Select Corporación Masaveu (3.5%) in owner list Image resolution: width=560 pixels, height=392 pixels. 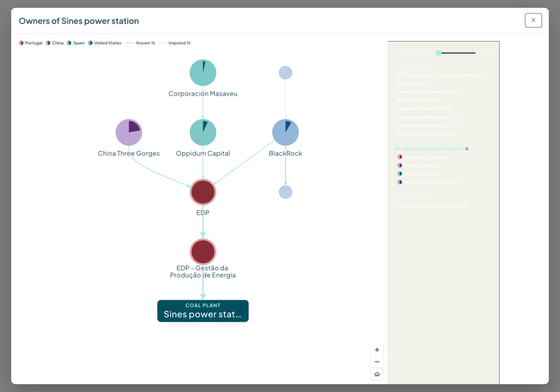click(x=430, y=117)
